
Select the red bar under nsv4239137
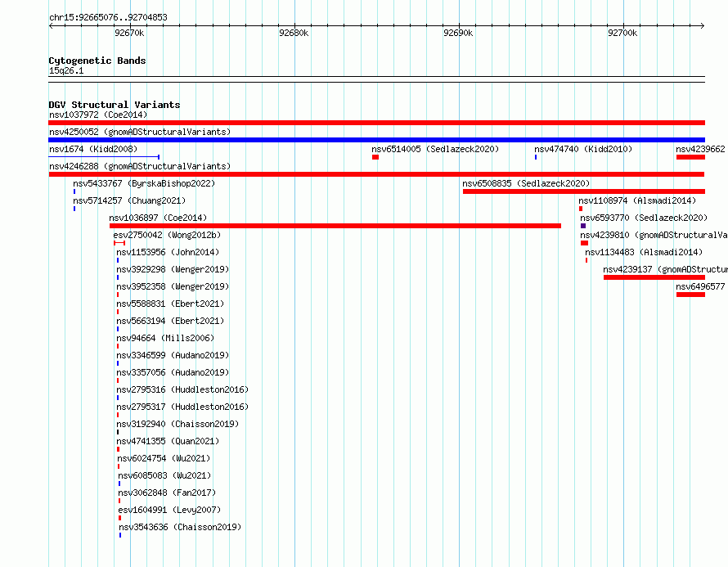654,277
